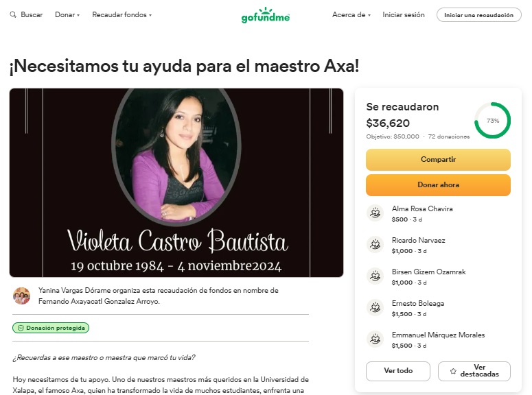Expand the Acerca de dropdown menu

(351, 14)
